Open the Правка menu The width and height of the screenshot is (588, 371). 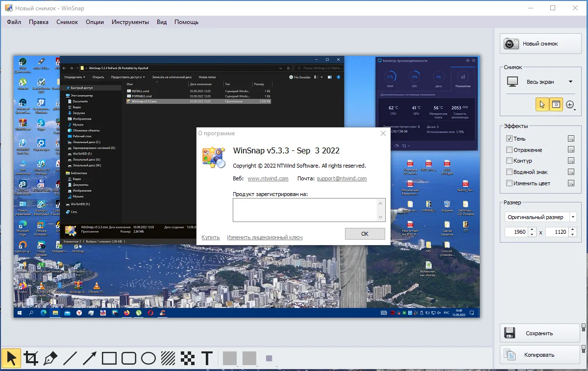[39, 22]
